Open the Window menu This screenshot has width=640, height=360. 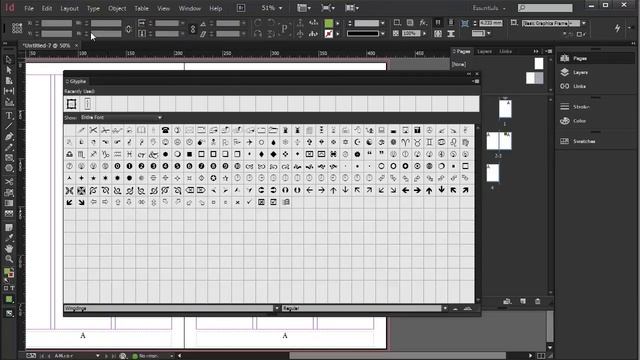[x=190, y=8]
